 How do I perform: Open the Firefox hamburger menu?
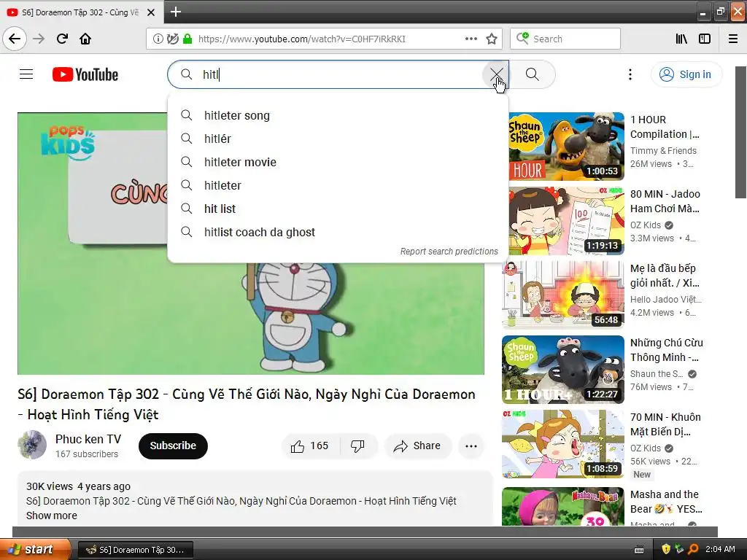(733, 39)
